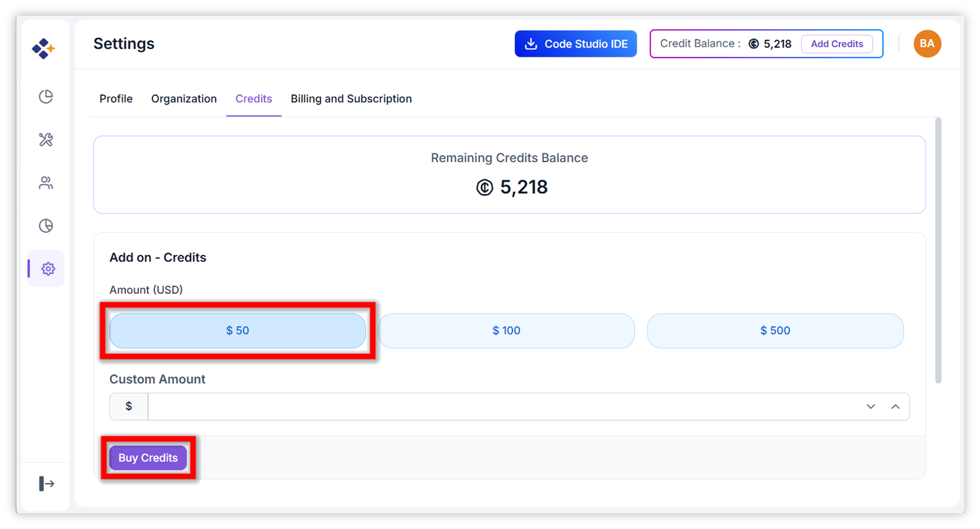Decrease custom amount with down chevron
980x529 pixels.
(x=871, y=406)
